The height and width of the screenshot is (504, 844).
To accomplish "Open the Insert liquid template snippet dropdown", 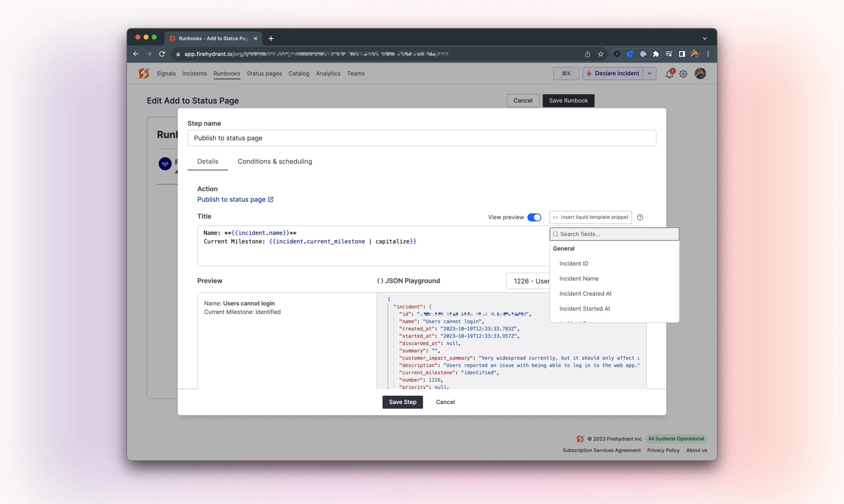I will (591, 217).
